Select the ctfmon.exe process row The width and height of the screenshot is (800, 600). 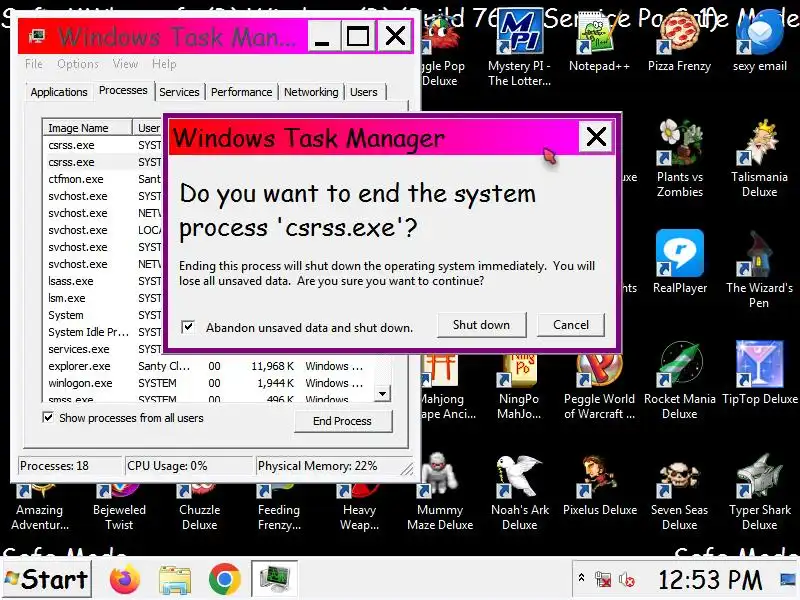[x=104, y=179]
